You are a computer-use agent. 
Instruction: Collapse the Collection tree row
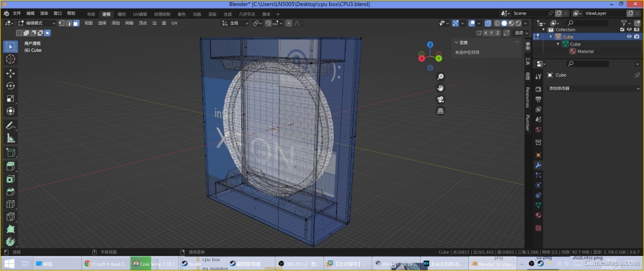coord(544,30)
